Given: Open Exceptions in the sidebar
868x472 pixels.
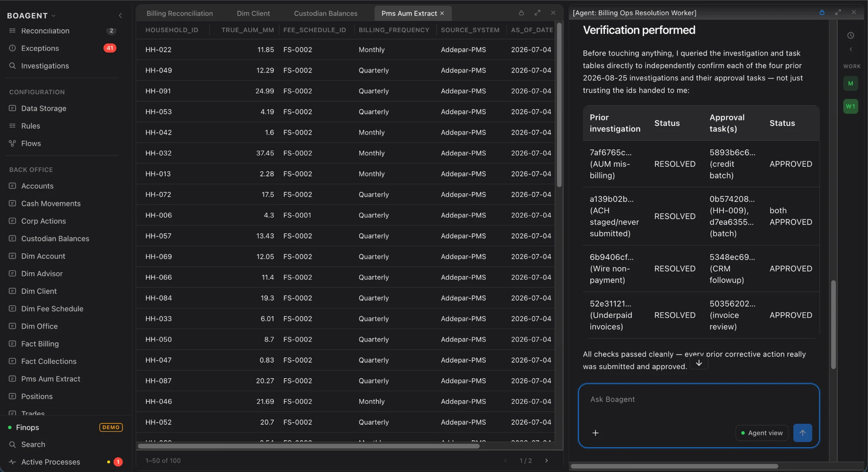Looking at the screenshot, I should (40, 48).
